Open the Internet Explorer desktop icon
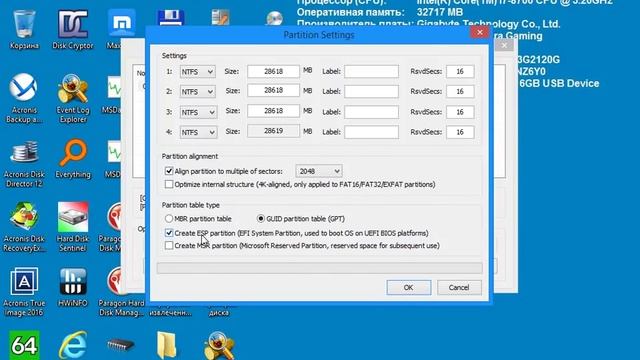The height and width of the screenshot is (360, 640). [x=73, y=345]
